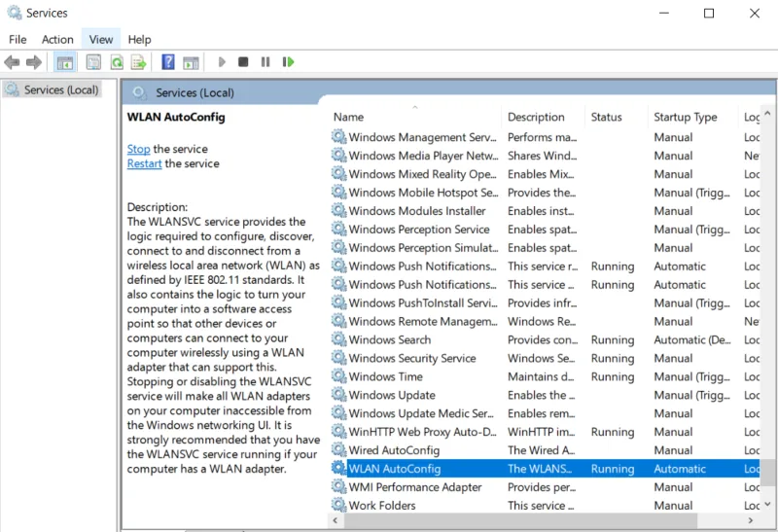The width and height of the screenshot is (778, 532).
Task: Select Windows Mixed Reality Ope... service name
Action: (x=422, y=174)
